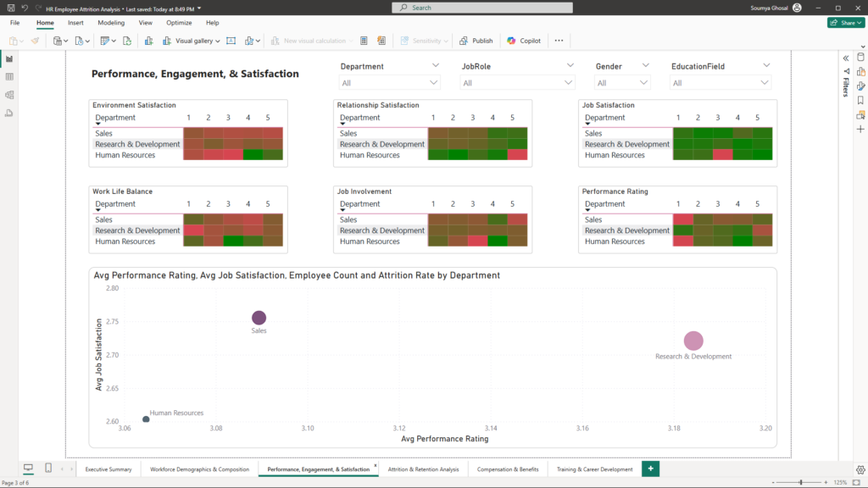Expand the collapsed Filters pane
This screenshot has width=868, height=488.
point(845,58)
